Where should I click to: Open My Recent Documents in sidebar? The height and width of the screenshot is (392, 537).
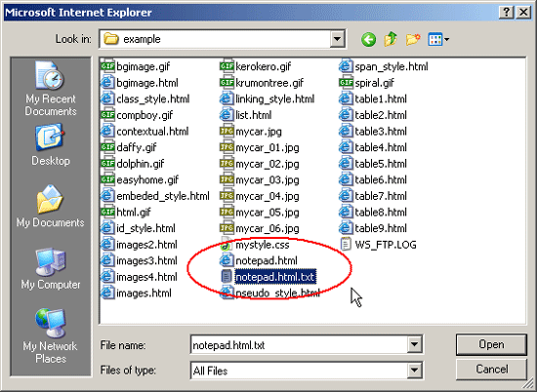click(x=51, y=89)
